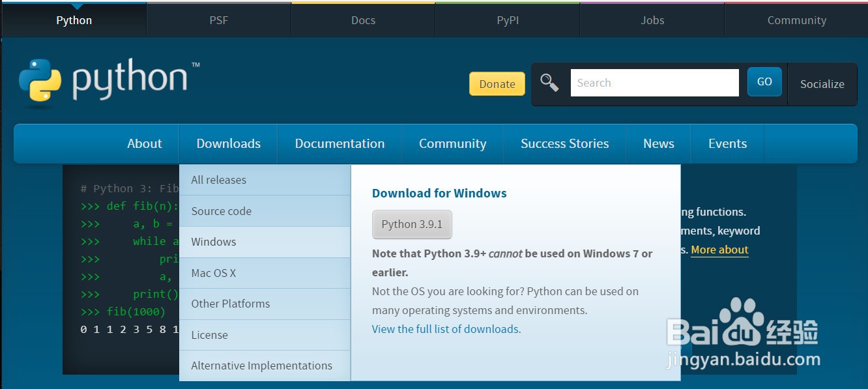Click inside the Search input field

[654, 82]
